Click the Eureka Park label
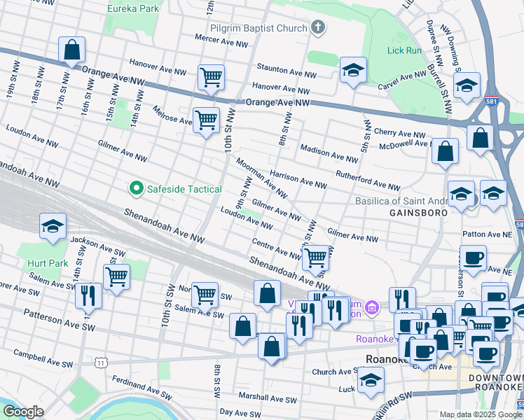 tap(133, 8)
